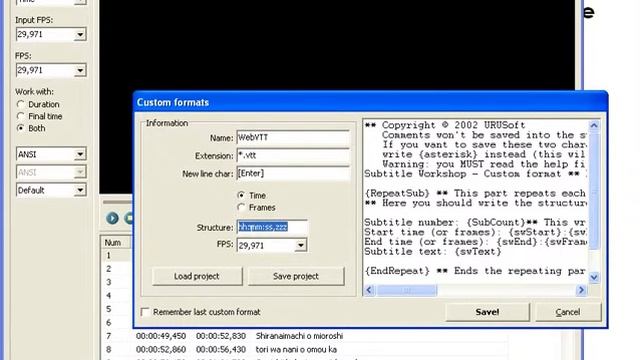Select subtitle row 7 Shiranaimachi o mioroshi

(x=304, y=336)
